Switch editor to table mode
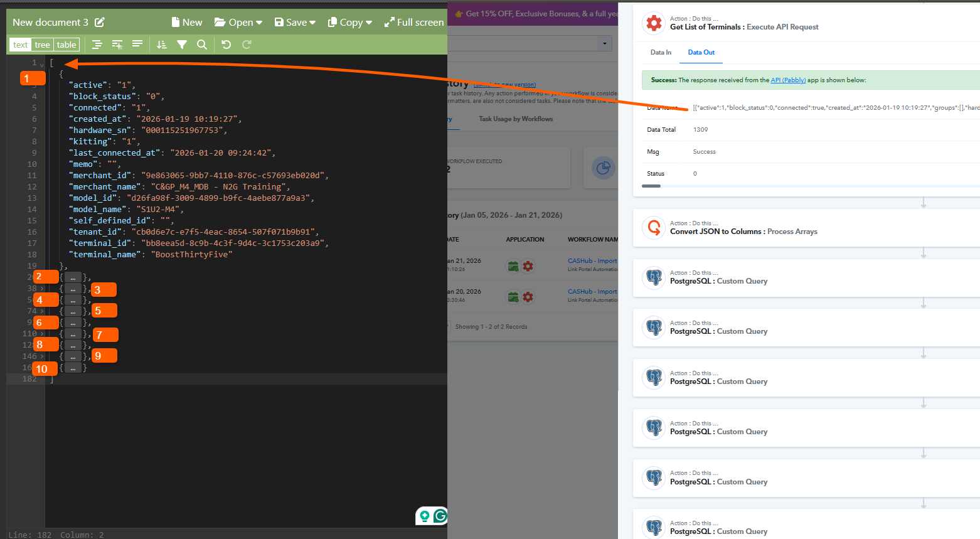 [67, 45]
